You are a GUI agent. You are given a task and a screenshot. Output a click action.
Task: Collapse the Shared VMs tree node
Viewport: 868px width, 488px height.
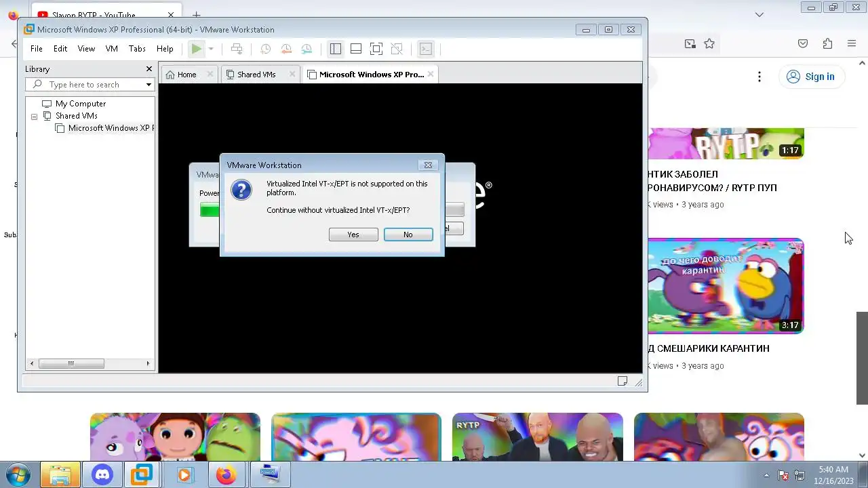tap(34, 117)
